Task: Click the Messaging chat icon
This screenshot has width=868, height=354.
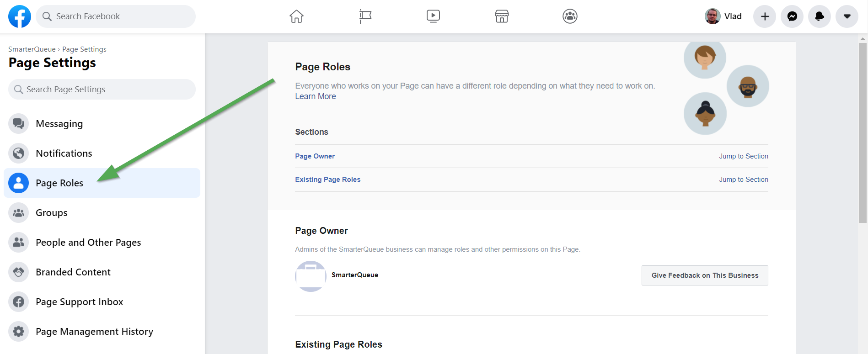Action: pyautogui.click(x=19, y=124)
